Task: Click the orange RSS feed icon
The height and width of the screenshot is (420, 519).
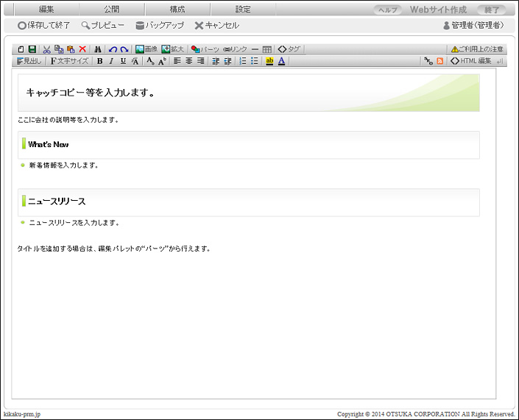Action: coord(439,61)
